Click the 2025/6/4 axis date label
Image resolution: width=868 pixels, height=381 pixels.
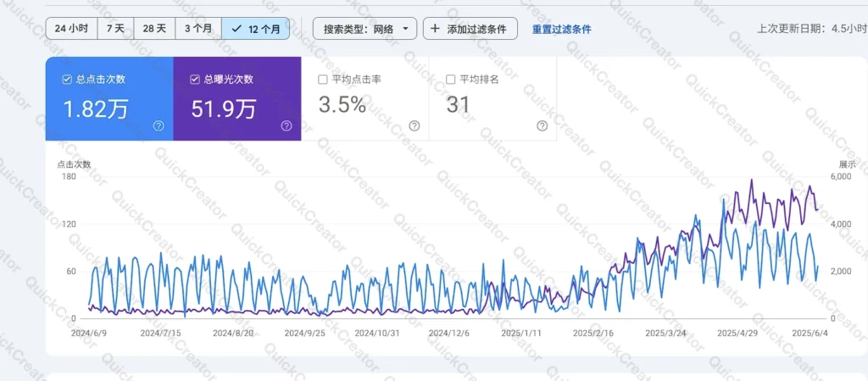pyautogui.click(x=810, y=334)
